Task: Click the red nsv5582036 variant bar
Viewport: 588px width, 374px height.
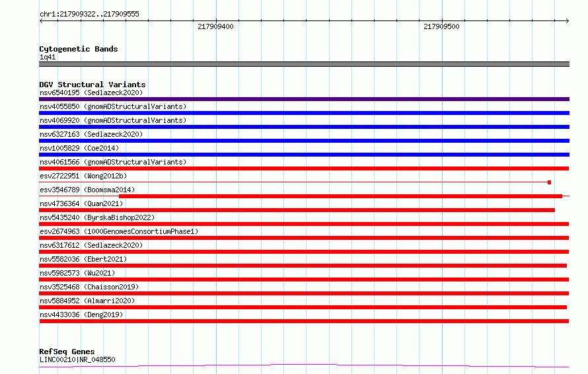Action: (303, 266)
